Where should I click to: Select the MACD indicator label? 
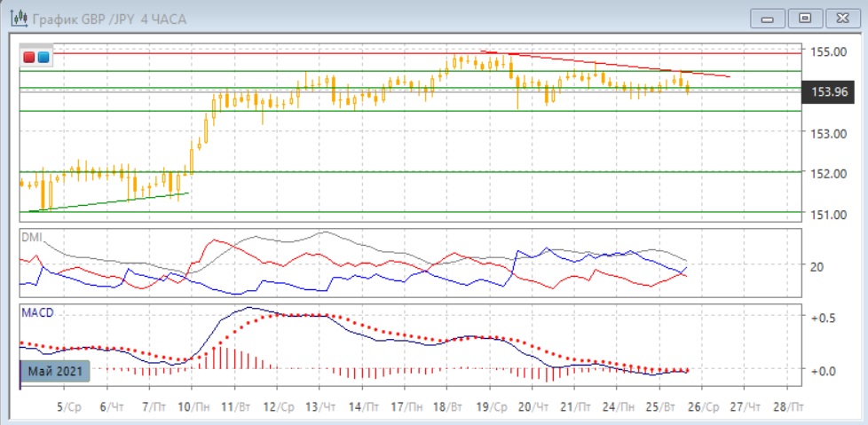36,311
